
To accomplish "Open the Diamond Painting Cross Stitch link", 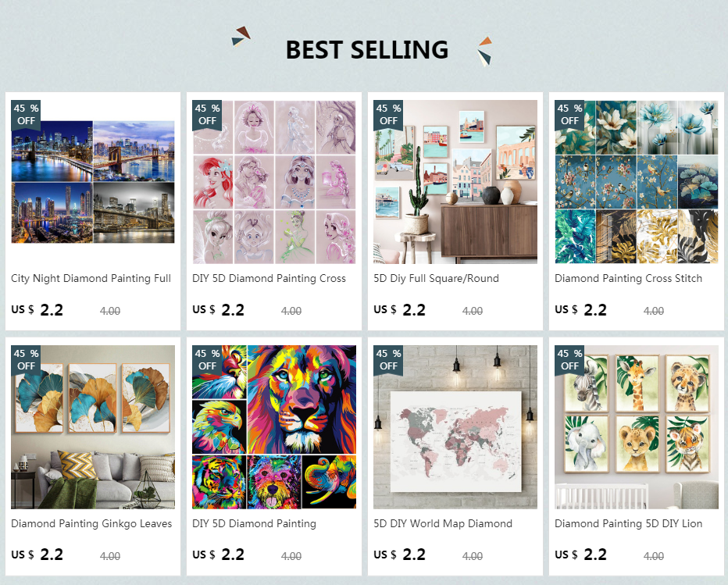I will [628, 279].
